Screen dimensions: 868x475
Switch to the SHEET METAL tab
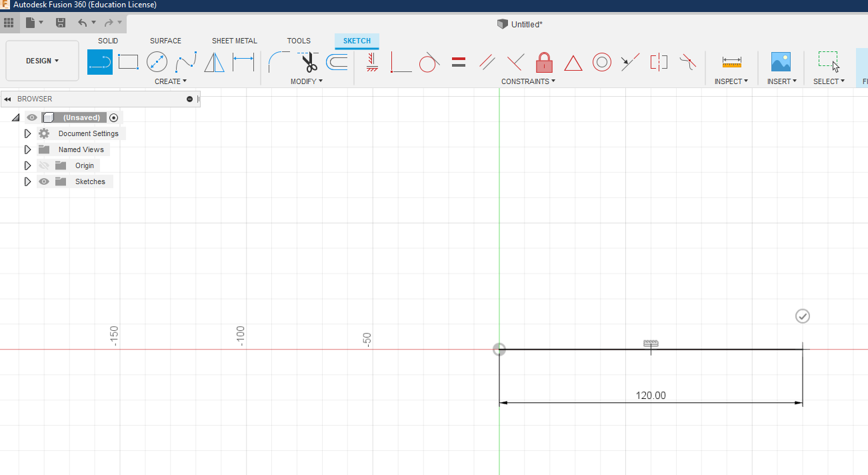[234, 41]
